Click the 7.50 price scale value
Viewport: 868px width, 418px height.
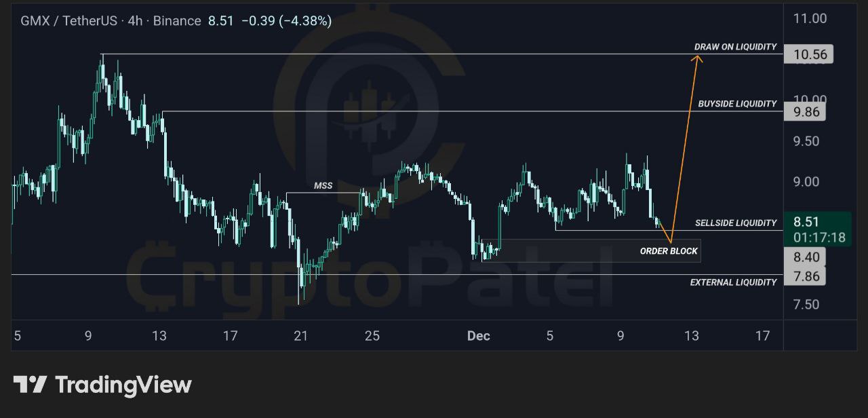(807, 305)
